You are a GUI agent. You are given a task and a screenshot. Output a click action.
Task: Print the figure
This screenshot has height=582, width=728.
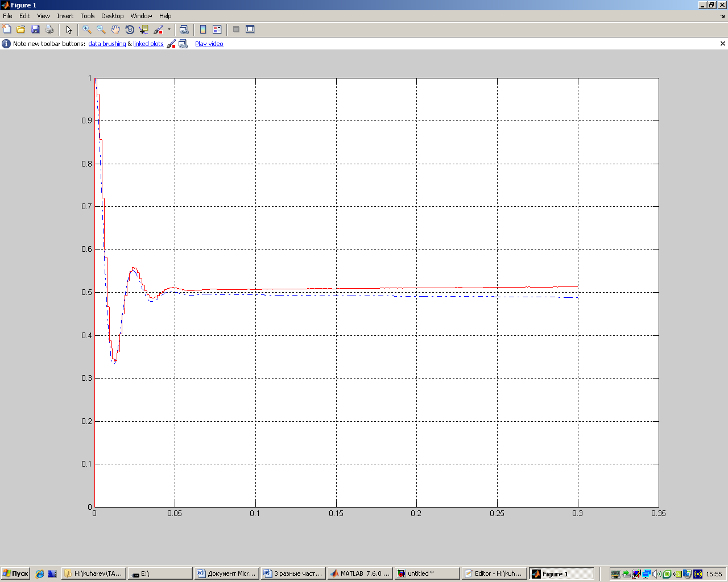[x=49, y=29]
